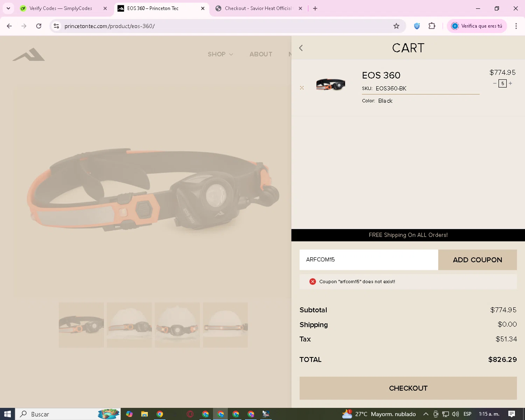Click the coupon does not exist error message

tap(408, 281)
